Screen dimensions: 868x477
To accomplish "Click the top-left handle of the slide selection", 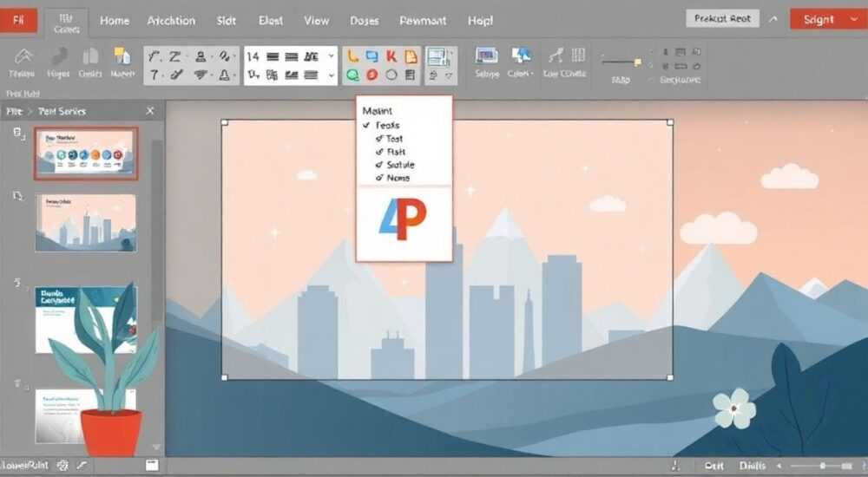I will (x=224, y=122).
